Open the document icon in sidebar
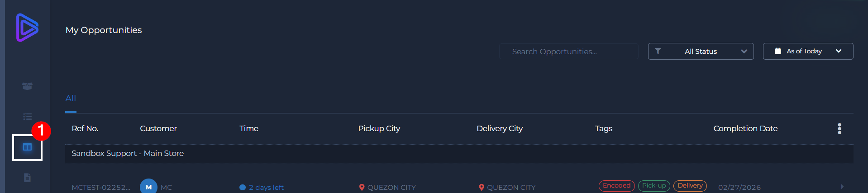This screenshot has height=193, width=868. (27, 178)
